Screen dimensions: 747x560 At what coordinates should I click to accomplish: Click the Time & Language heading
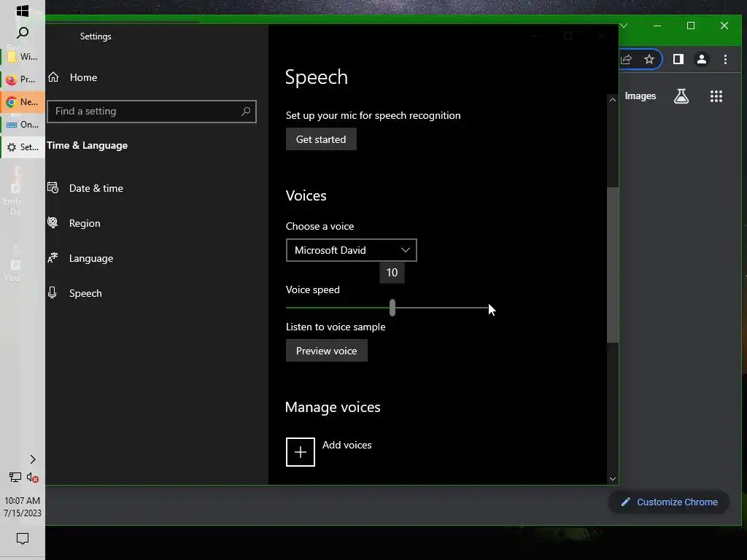88,145
